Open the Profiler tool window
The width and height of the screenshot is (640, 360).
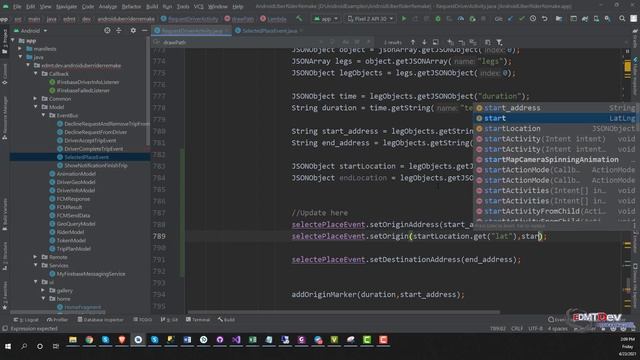pos(58,320)
